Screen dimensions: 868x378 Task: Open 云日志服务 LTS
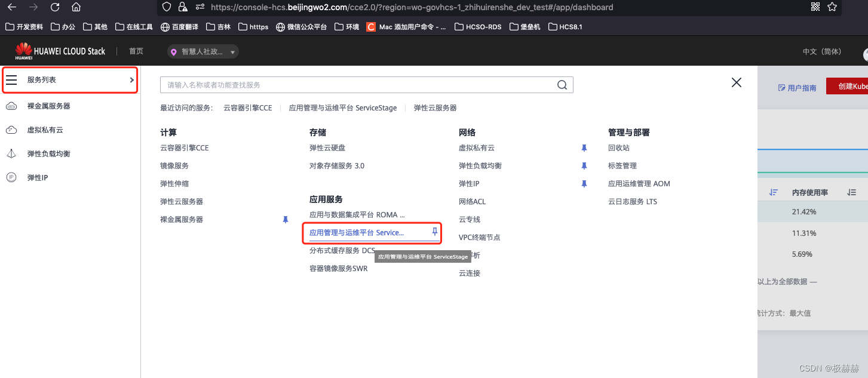[x=633, y=201]
